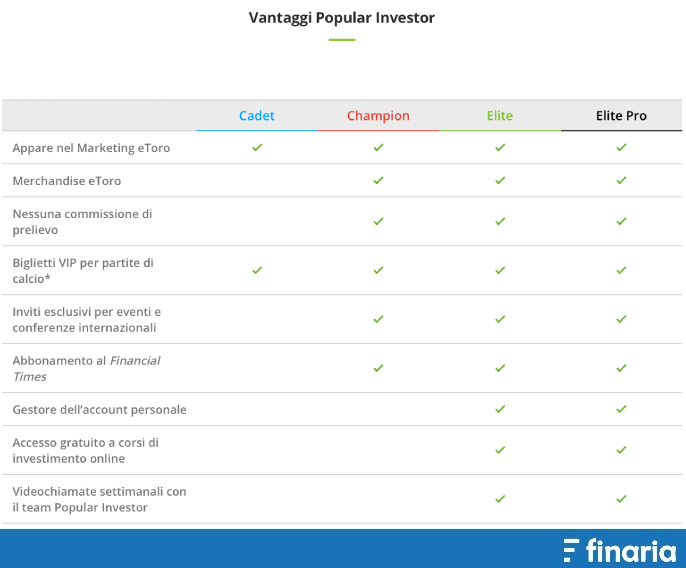Click the Elite checkmark for Gestore dell'account personale
This screenshot has height=568, width=686.
tap(500, 410)
